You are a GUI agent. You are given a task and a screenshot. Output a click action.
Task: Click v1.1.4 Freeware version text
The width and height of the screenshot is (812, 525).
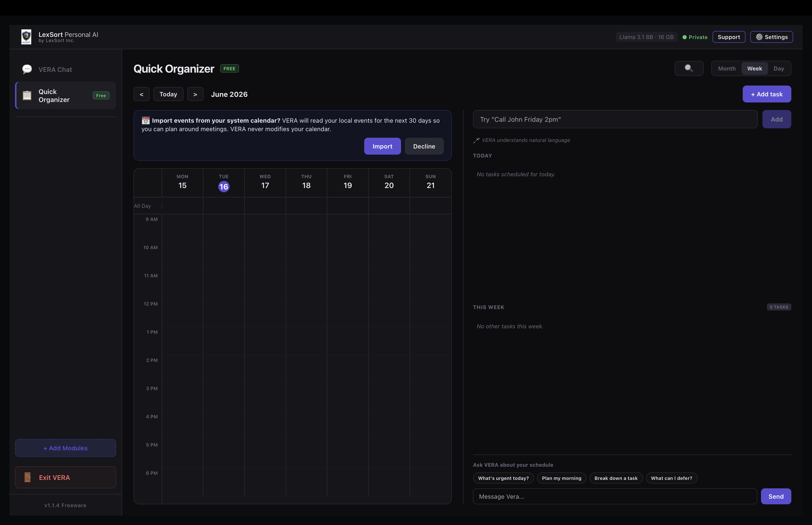(65, 505)
